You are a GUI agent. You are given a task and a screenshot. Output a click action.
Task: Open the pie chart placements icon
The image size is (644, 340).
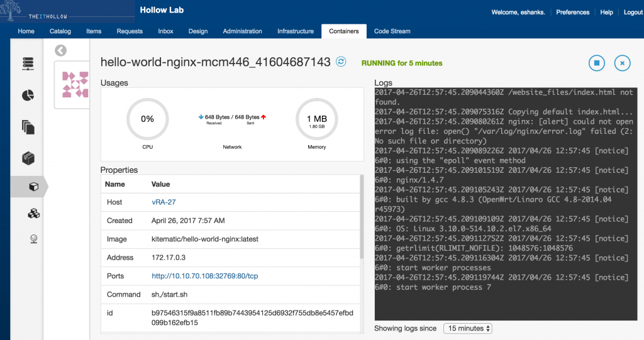pos(28,96)
